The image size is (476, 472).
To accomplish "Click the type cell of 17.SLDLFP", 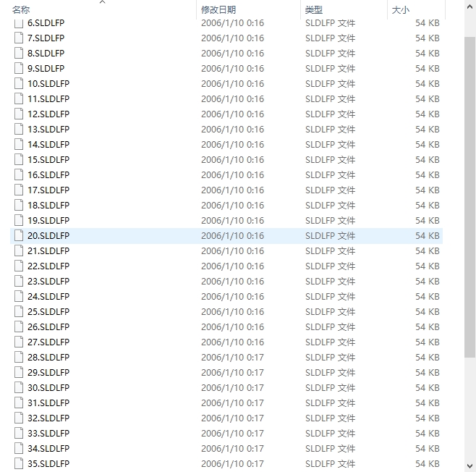I will [x=330, y=190].
